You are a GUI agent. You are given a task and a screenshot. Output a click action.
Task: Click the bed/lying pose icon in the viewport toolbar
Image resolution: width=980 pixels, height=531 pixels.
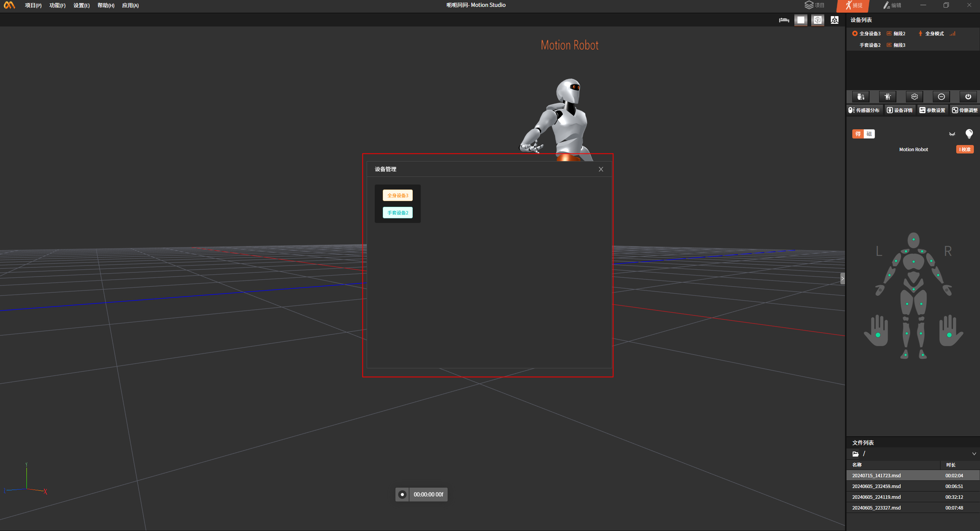[784, 20]
